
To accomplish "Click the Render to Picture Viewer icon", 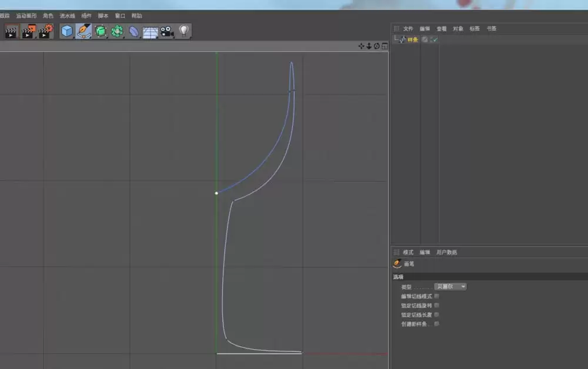I will pos(28,32).
